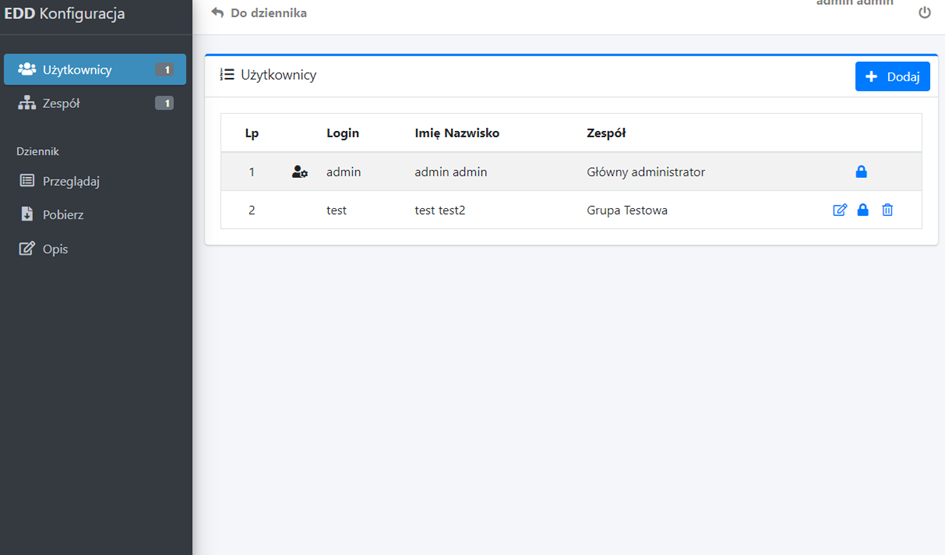Open Zespół section in sidebar
The height and width of the screenshot is (555, 946).
pos(61,103)
